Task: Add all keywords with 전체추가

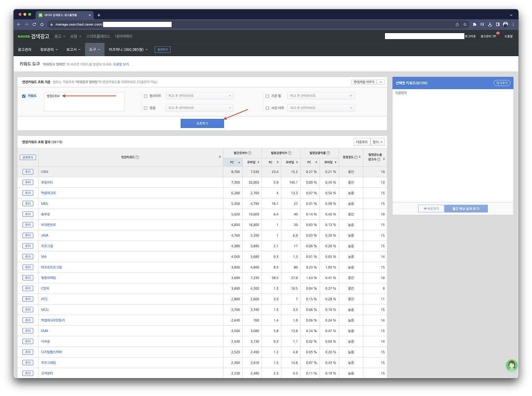Action: [28, 157]
